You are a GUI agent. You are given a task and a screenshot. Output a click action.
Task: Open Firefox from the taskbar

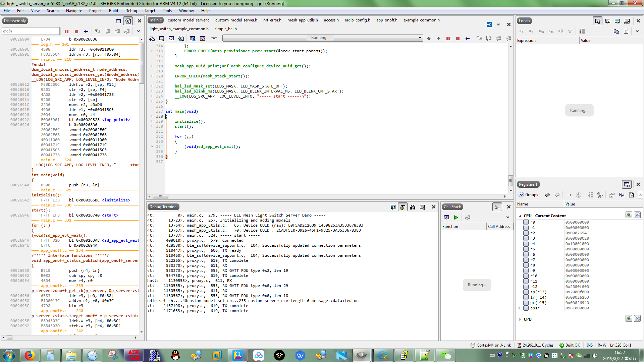pos(30,355)
